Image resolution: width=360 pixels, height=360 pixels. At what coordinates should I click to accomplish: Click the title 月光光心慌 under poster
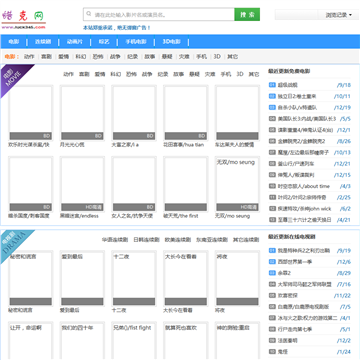[x=72, y=145]
